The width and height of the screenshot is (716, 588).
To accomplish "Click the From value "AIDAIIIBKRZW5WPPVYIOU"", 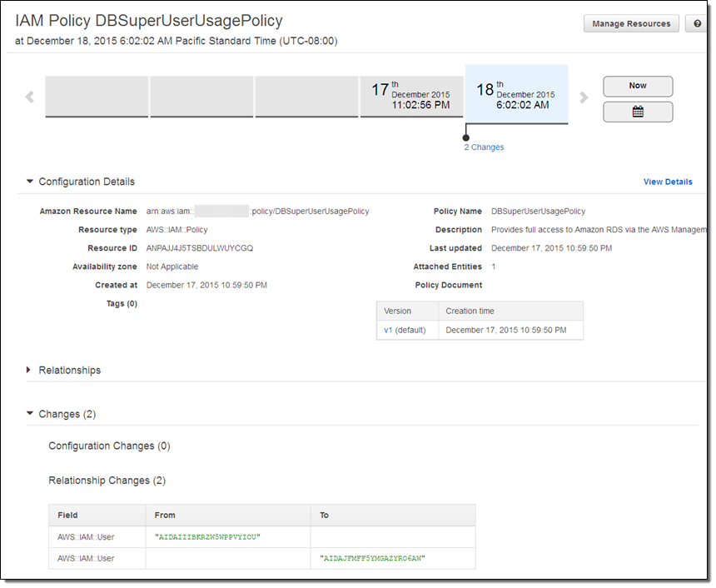I will pyautogui.click(x=207, y=537).
